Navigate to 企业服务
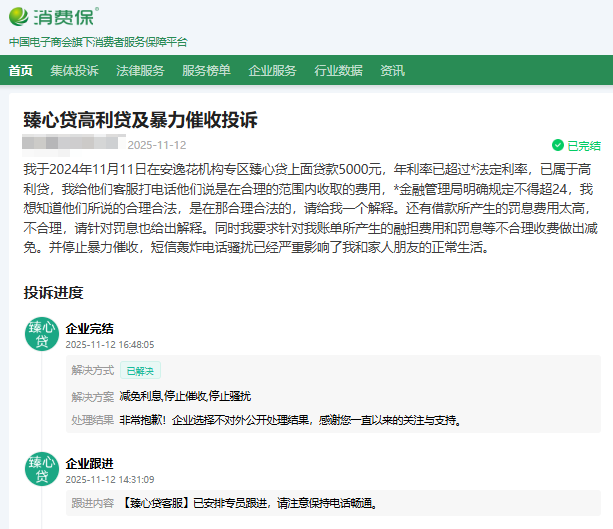 click(272, 71)
